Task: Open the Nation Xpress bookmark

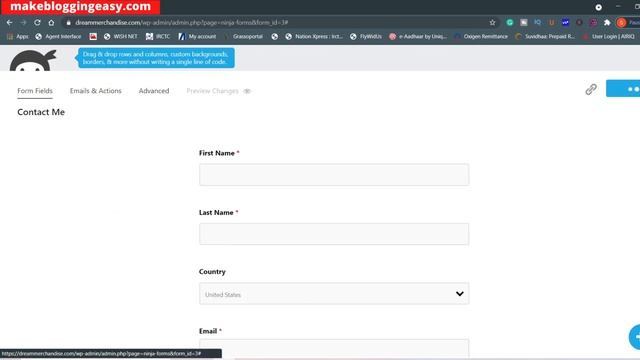Action: [x=314, y=36]
